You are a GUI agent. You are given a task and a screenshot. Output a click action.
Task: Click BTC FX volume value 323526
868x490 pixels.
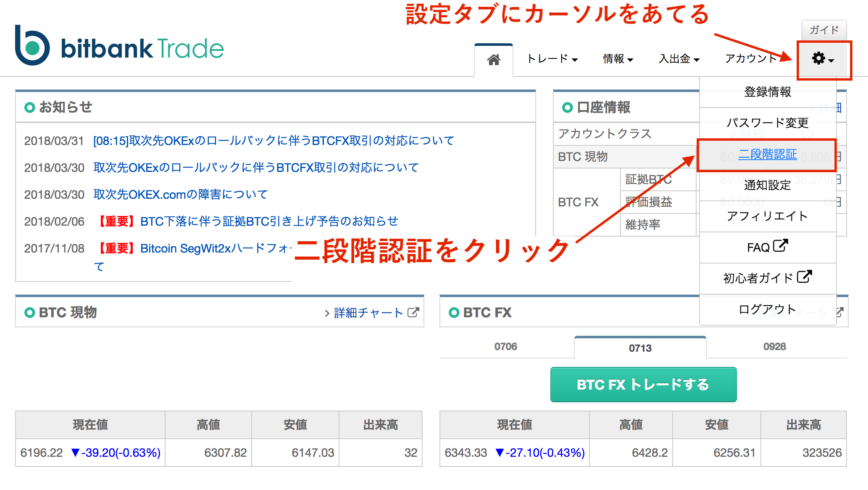point(822,453)
